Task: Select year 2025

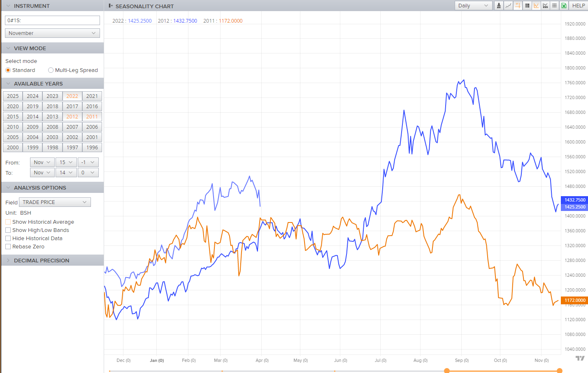Action: coord(13,96)
